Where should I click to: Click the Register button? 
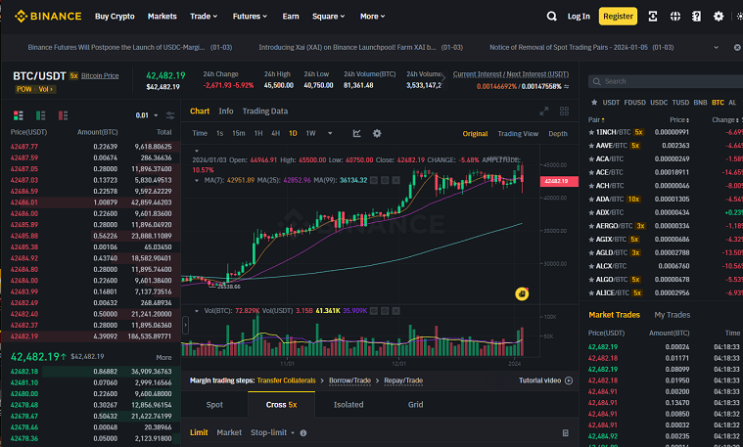click(618, 16)
